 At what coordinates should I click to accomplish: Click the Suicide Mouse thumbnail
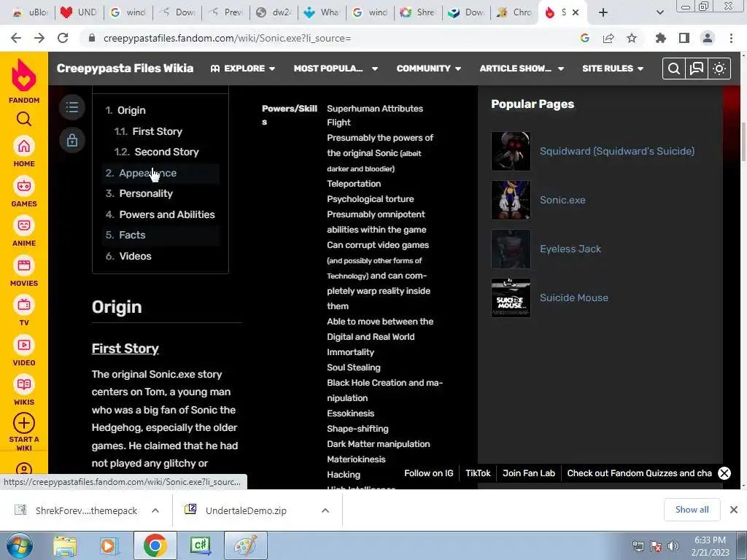511,297
